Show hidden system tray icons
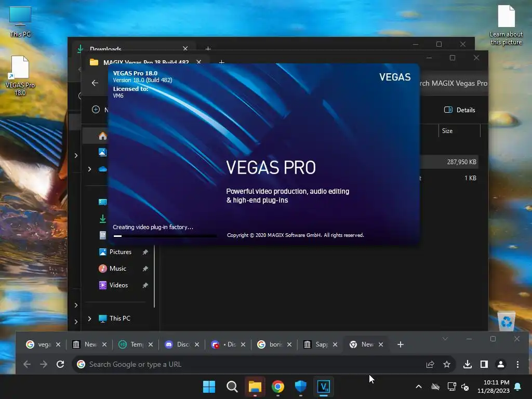 coord(419,387)
